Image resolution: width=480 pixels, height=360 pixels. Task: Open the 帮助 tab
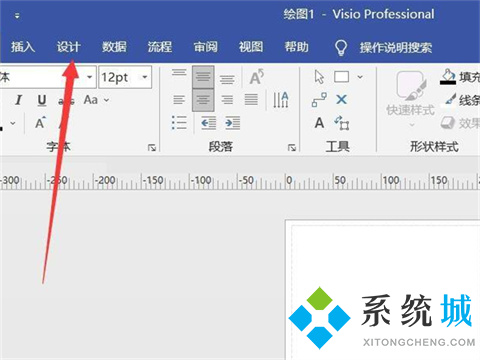pyautogui.click(x=296, y=47)
